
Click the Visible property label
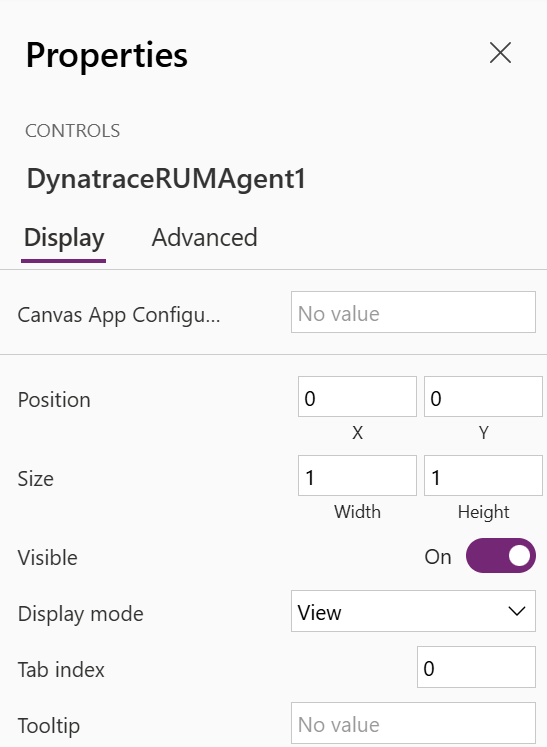(x=47, y=557)
